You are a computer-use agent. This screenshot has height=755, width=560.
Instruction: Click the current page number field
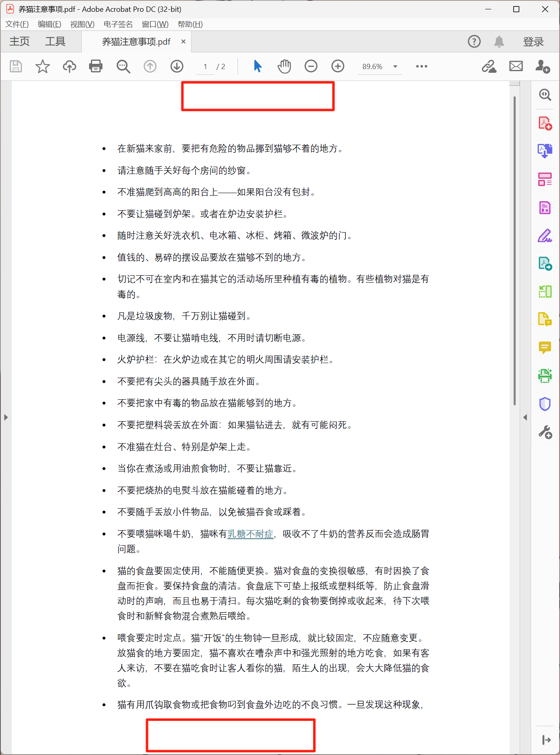click(x=205, y=67)
